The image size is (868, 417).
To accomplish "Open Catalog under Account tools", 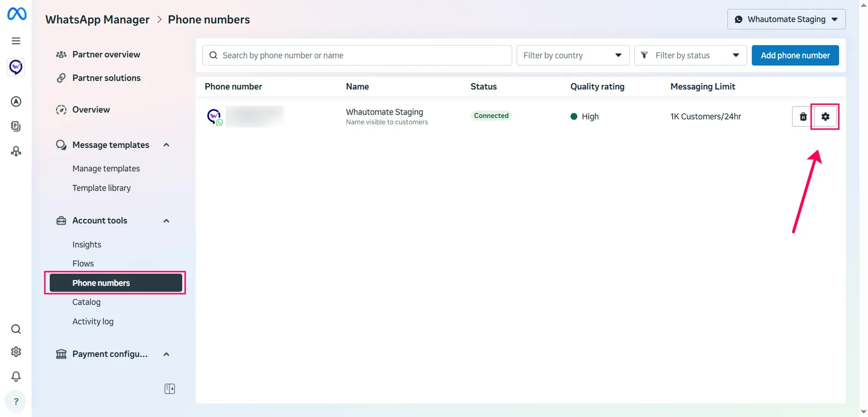I will coord(86,302).
